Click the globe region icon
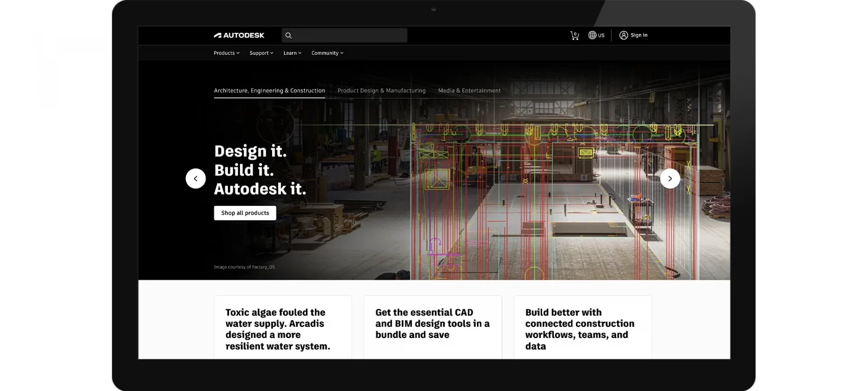Screen dimensions: 868x391 click(592, 35)
